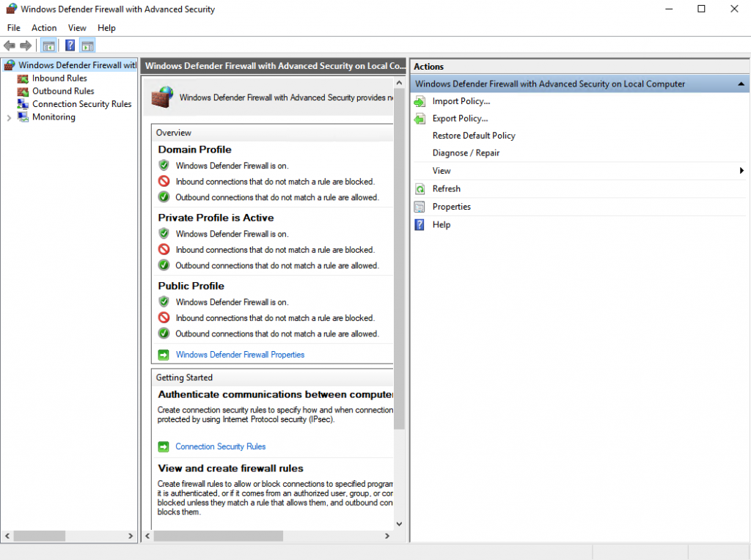The height and width of the screenshot is (560, 751).
Task: Open the Action menu
Action: pos(44,28)
